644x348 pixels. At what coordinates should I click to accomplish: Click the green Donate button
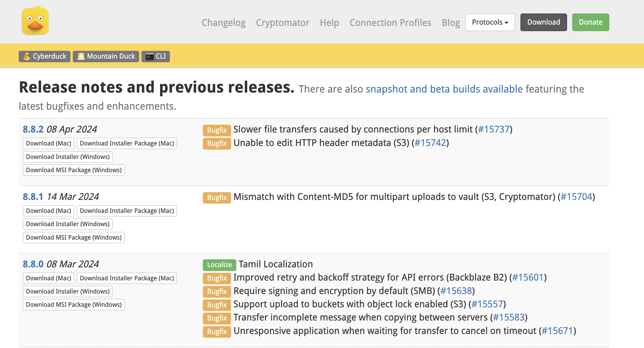(x=591, y=22)
